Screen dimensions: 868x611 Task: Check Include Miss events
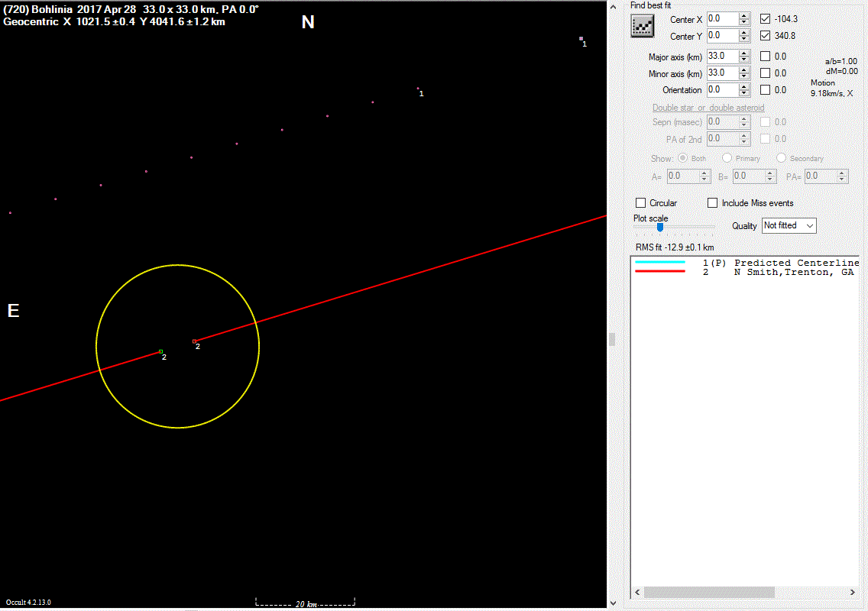pyautogui.click(x=713, y=203)
